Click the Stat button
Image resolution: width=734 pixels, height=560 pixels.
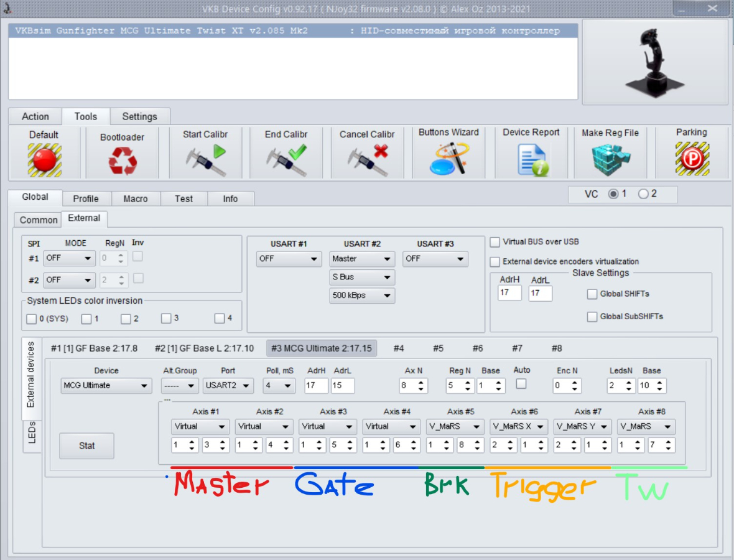pos(86,446)
